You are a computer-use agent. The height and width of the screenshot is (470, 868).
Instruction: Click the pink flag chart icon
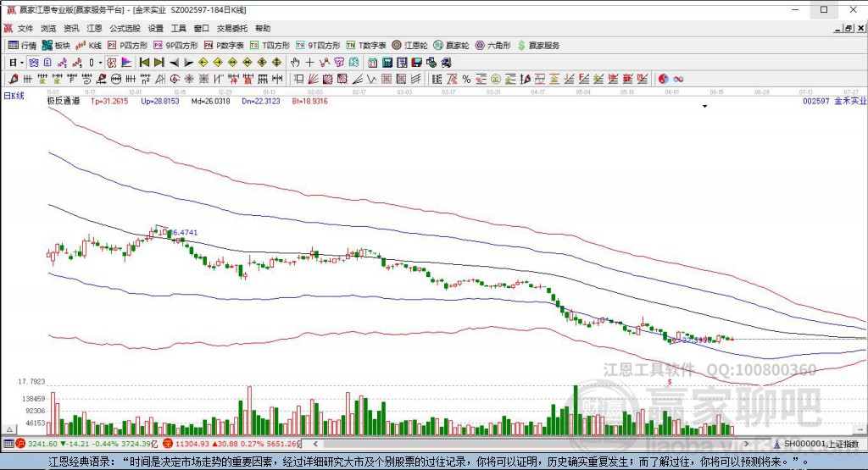pos(126,63)
